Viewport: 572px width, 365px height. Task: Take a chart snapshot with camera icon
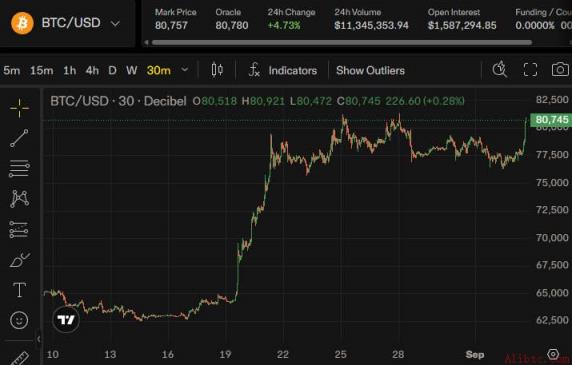[560, 69]
